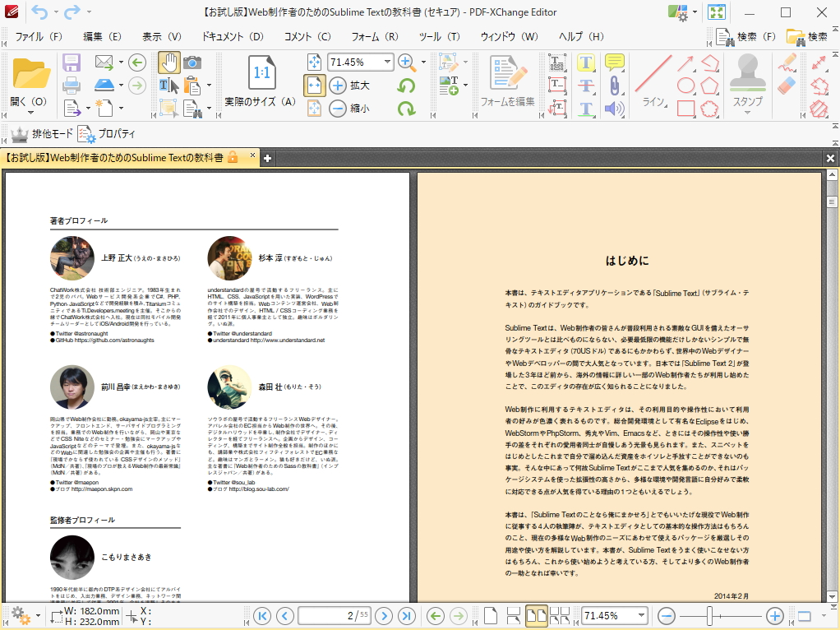Open dropdown arrow beside the email icon
This screenshot has width=840, height=630.
point(121,63)
